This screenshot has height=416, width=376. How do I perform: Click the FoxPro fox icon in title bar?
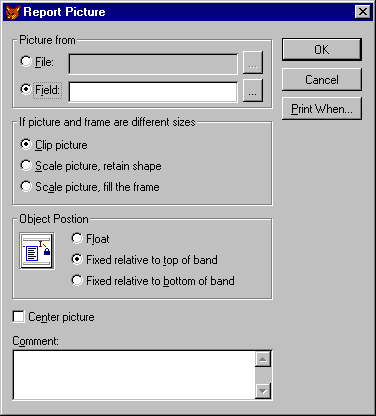pyautogui.click(x=13, y=12)
